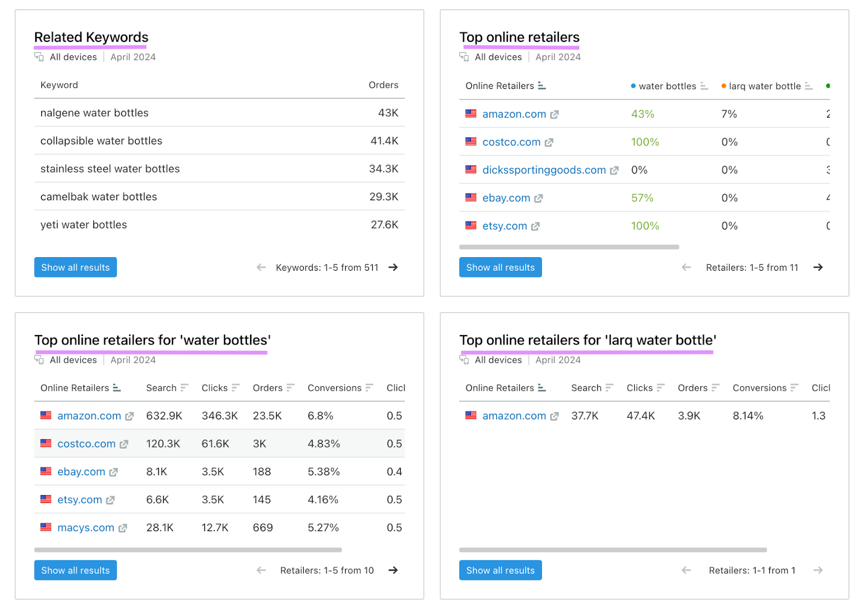Sort water bottles table by Conversions column
Image resolution: width=868 pixels, height=613 pixels.
coord(369,388)
